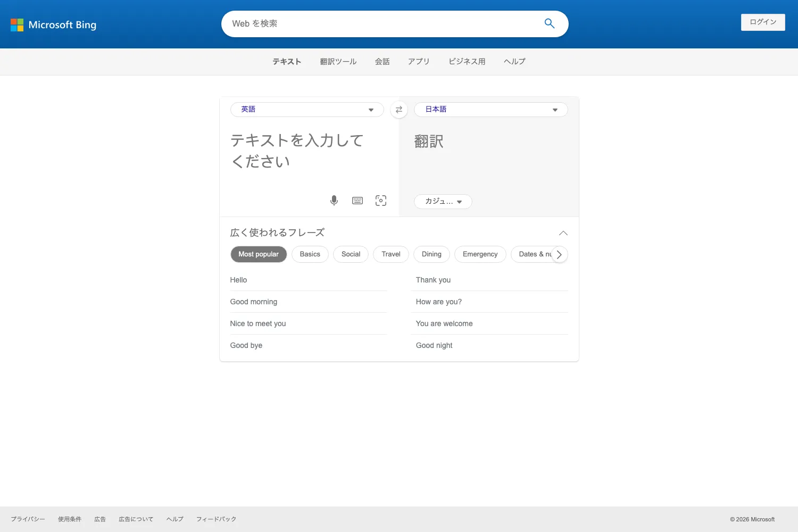Select the Dining phrase category
798x532 pixels.
(x=431, y=254)
